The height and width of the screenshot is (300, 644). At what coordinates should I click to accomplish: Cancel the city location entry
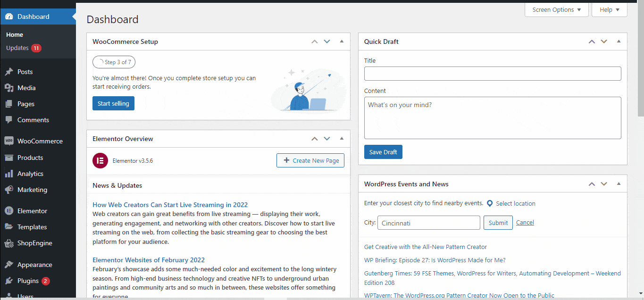coord(525,223)
